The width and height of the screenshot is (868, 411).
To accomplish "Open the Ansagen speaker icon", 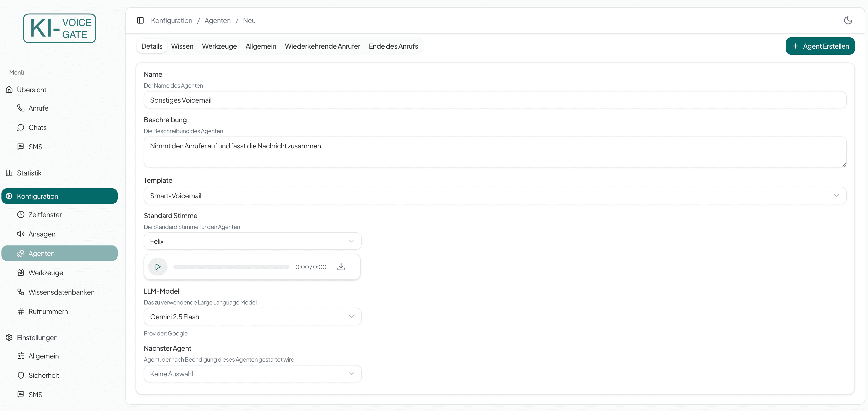I will tap(21, 234).
